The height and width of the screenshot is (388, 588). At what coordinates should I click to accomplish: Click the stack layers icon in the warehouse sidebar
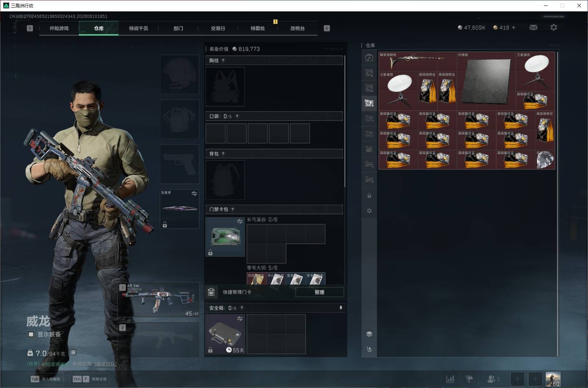pos(369,334)
